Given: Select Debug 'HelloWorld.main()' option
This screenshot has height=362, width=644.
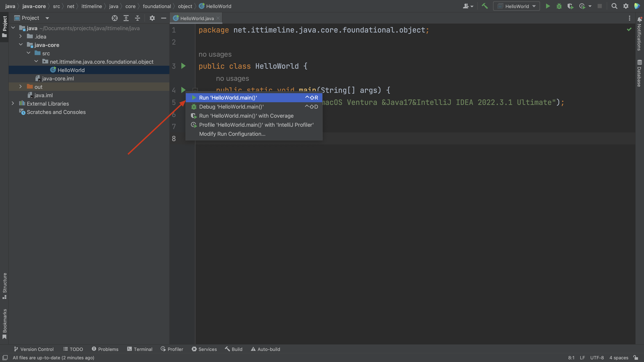Looking at the screenshot, I should point(231,107).
